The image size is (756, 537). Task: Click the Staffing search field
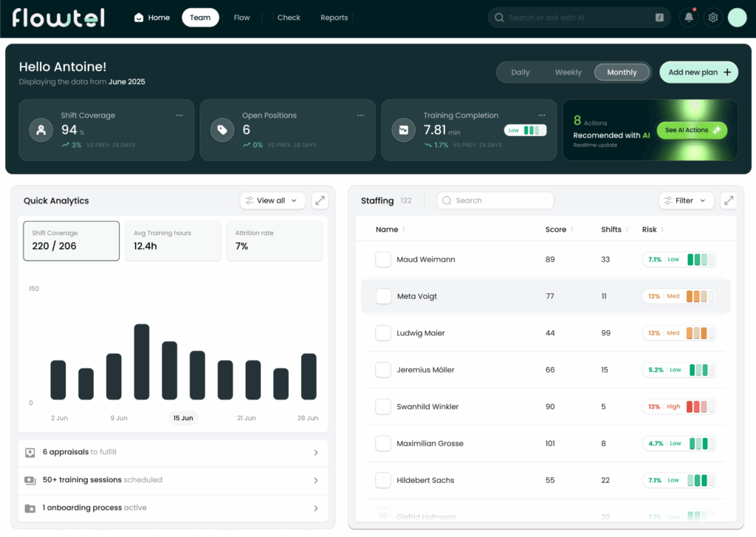(495, 200)
